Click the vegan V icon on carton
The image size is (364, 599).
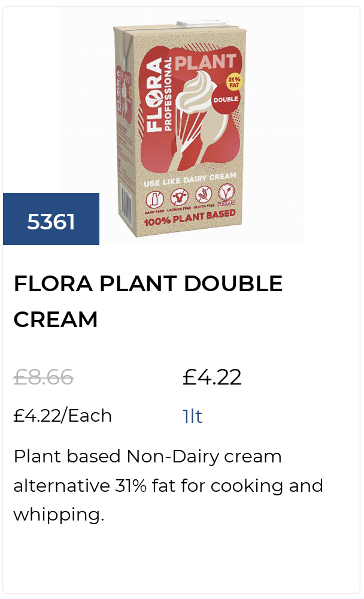tap(226, 192)
